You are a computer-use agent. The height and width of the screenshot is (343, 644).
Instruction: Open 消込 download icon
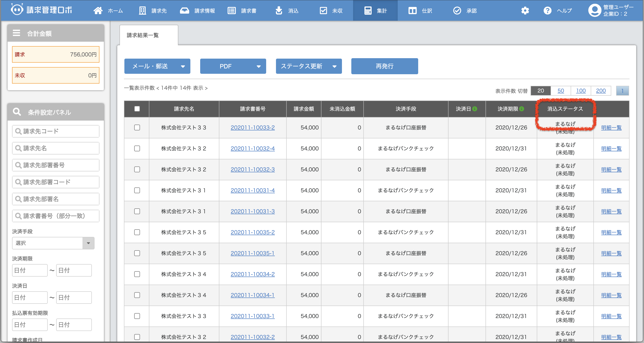[x=279, y=10]
